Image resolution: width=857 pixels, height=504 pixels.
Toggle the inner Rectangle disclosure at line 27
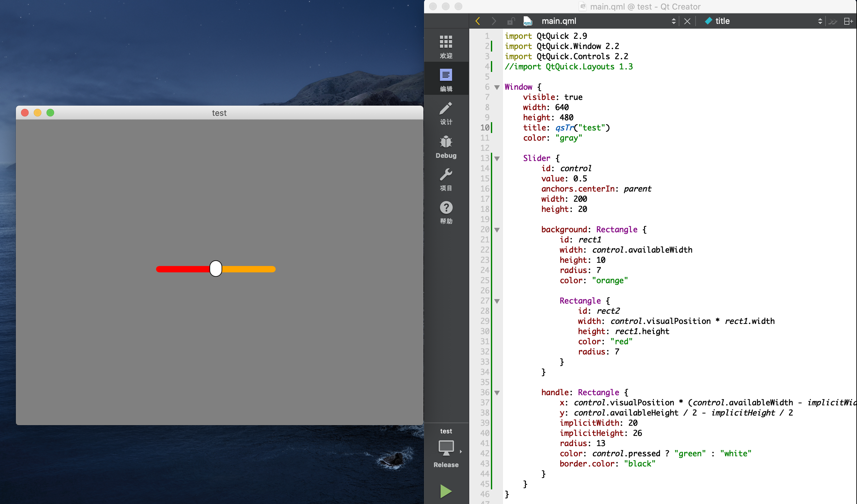click(x=497, y=300)
